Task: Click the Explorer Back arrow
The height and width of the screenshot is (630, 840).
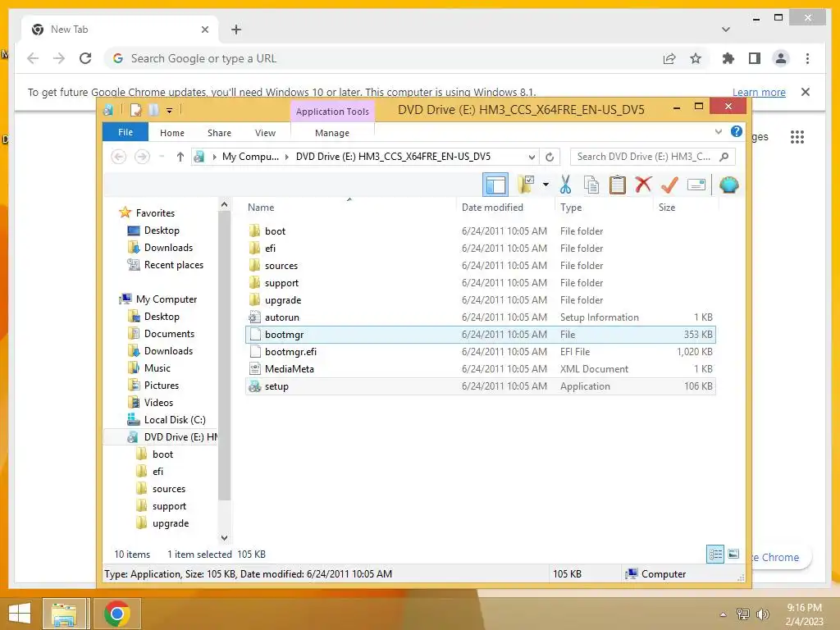Action: click(x=118, y=157)
